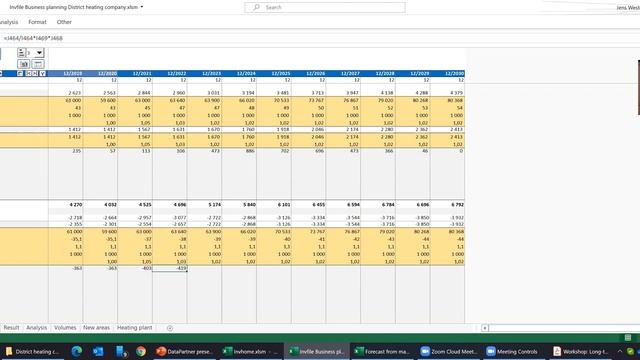
Task: Open the outline level dropdown arrow
Action: point(39,53)
